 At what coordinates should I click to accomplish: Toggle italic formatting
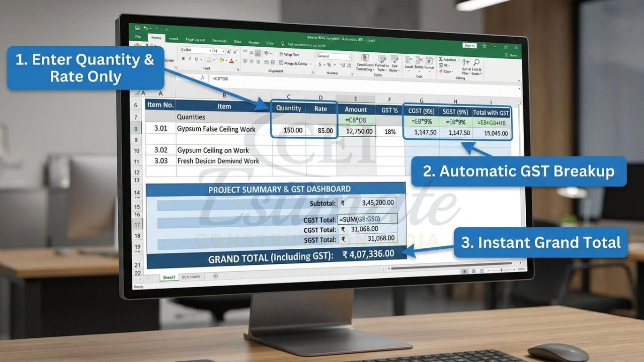pos(190,58)
